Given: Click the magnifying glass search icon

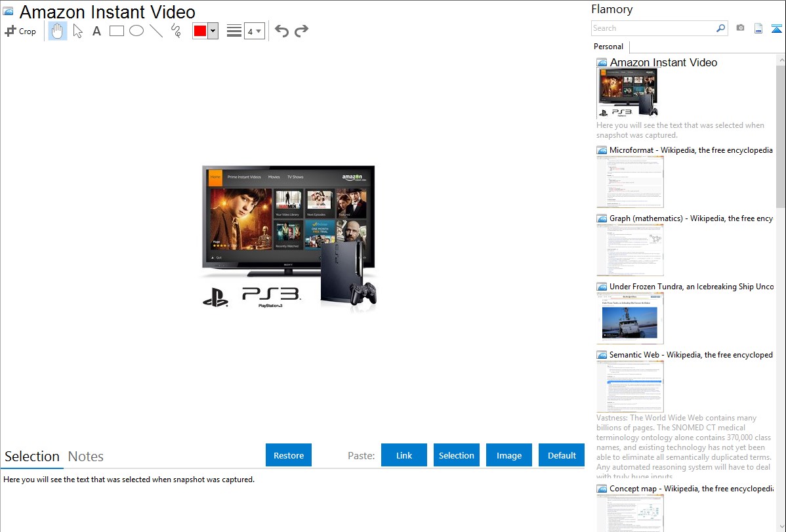Looking at the screenshot, I should pyautogui.click(x=721, y=28).
